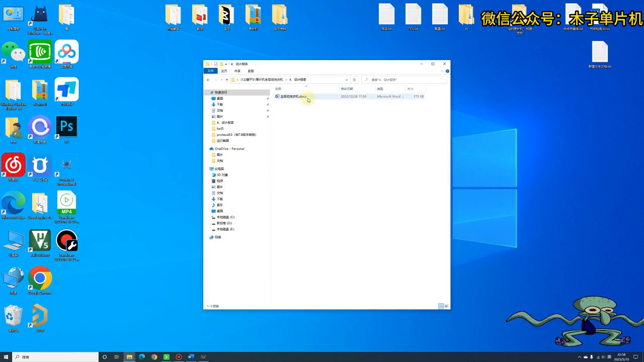Select the 本地磁盘 (C:) drive in navigation pane

(225, 217)
